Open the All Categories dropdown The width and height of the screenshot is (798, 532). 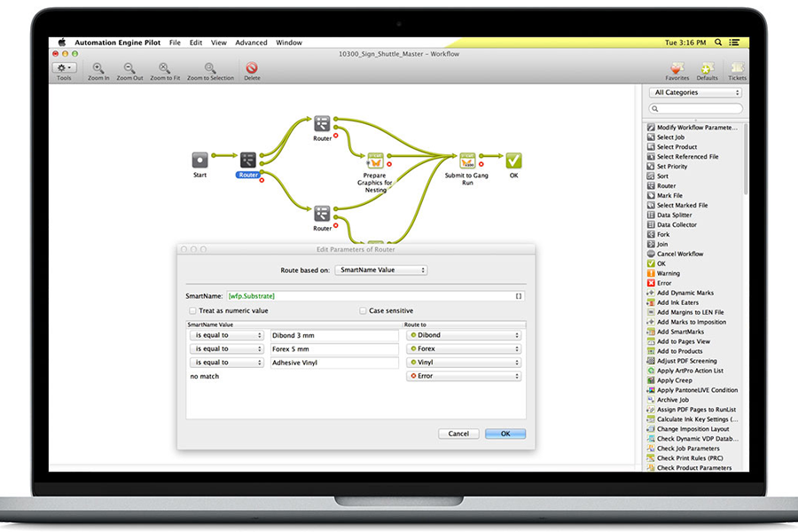click(x=696, y=92)
